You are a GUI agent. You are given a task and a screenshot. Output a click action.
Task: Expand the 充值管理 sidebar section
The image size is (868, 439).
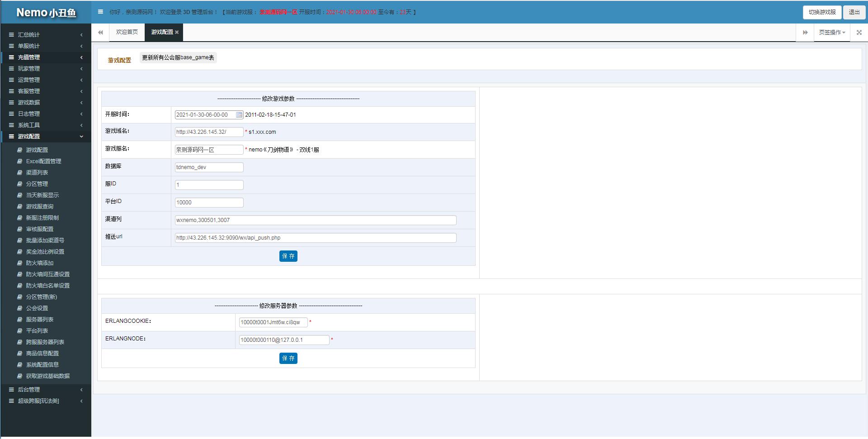pos(29,57)
